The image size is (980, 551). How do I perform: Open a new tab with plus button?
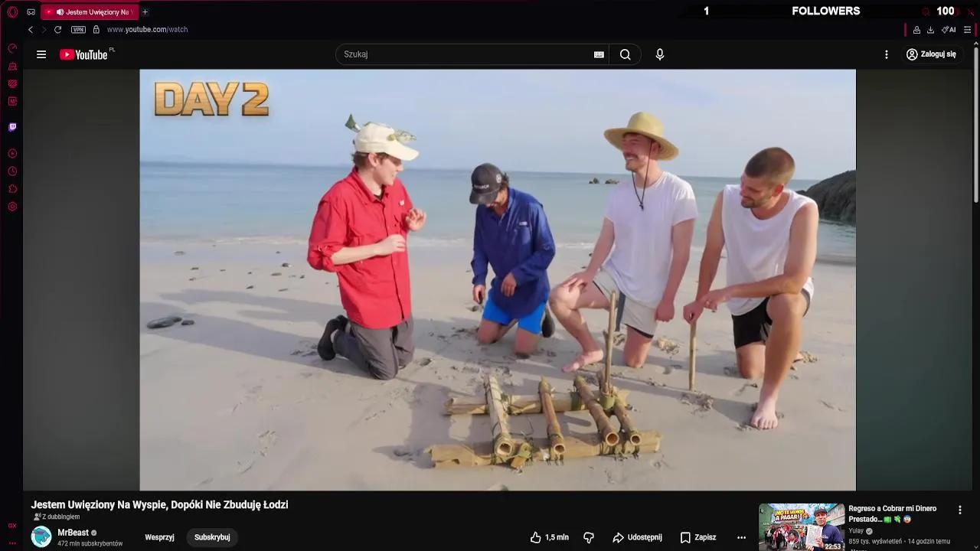coord(145,12)
